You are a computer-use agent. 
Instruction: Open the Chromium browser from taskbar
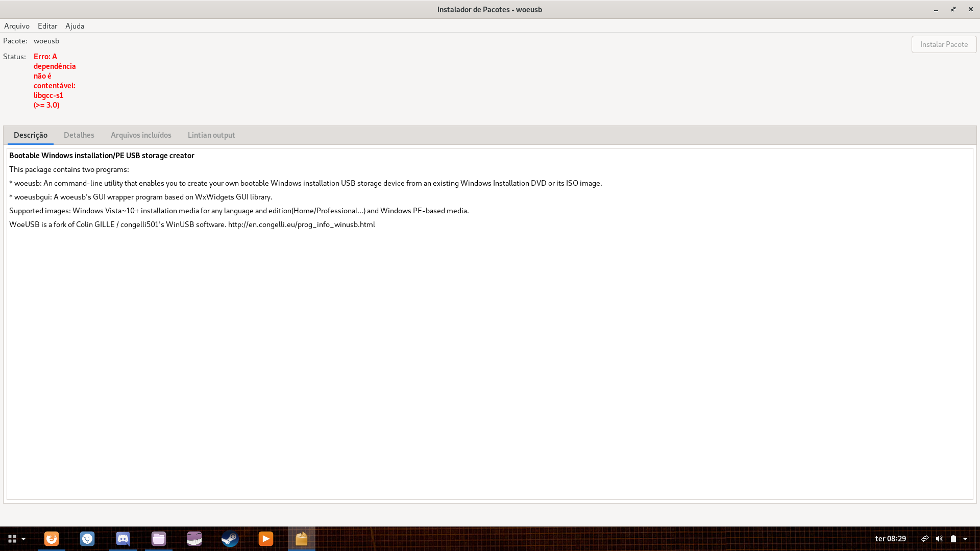coord(87,539)
